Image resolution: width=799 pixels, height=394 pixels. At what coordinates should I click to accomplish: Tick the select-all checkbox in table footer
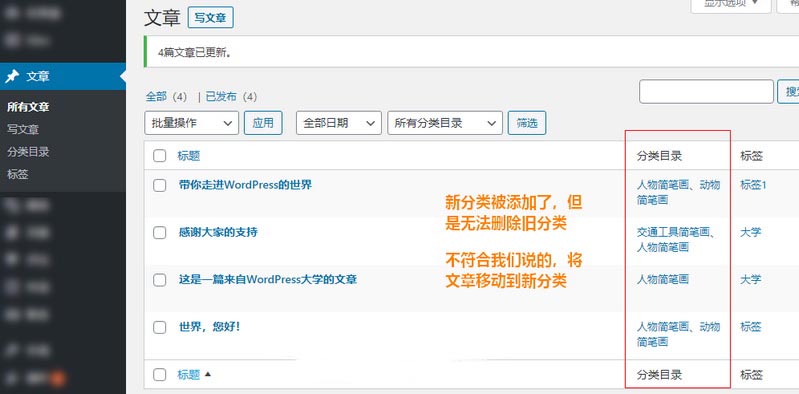click(159, 375)
